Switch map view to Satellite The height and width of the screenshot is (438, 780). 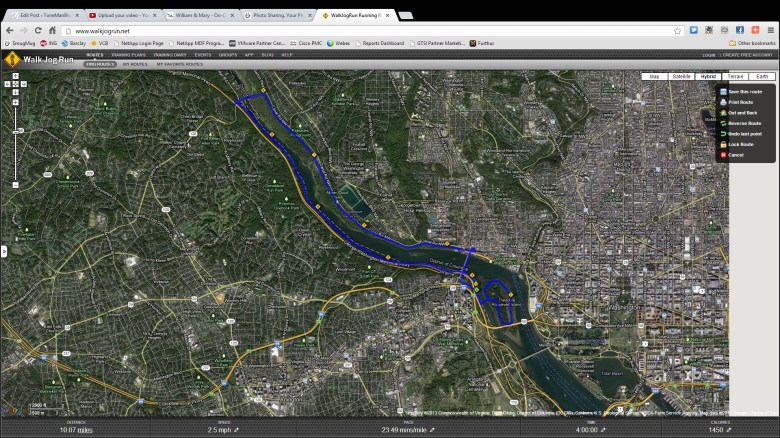coord(682,76)
